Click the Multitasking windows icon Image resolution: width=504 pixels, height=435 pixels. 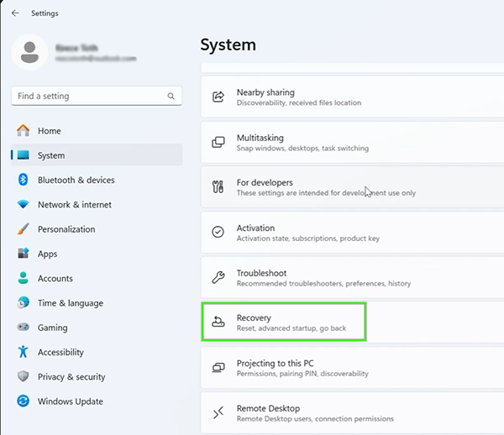(218, 142)
